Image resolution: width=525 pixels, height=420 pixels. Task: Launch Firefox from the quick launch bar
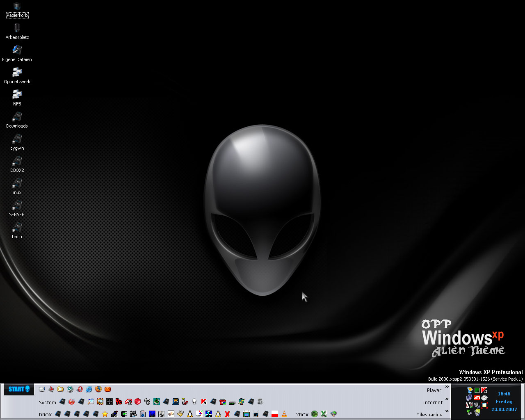[x=98, y=389]
